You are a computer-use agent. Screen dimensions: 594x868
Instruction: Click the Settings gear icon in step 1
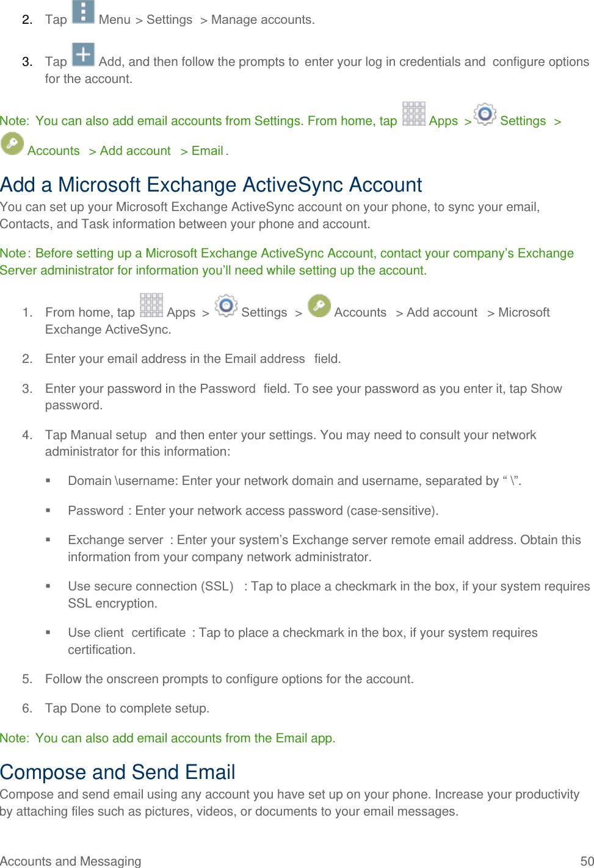226,305
